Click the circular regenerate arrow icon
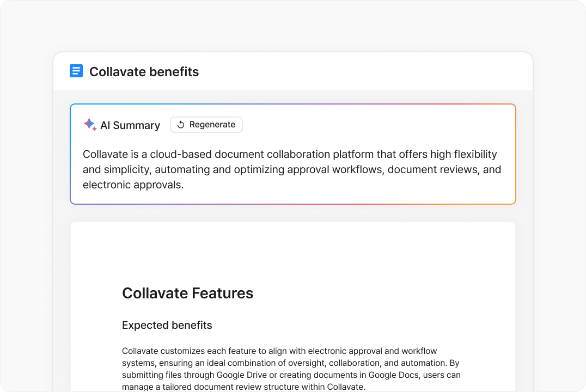Image resolution: width=586 pixels, height=392 pixels. [x=181, y=125]
